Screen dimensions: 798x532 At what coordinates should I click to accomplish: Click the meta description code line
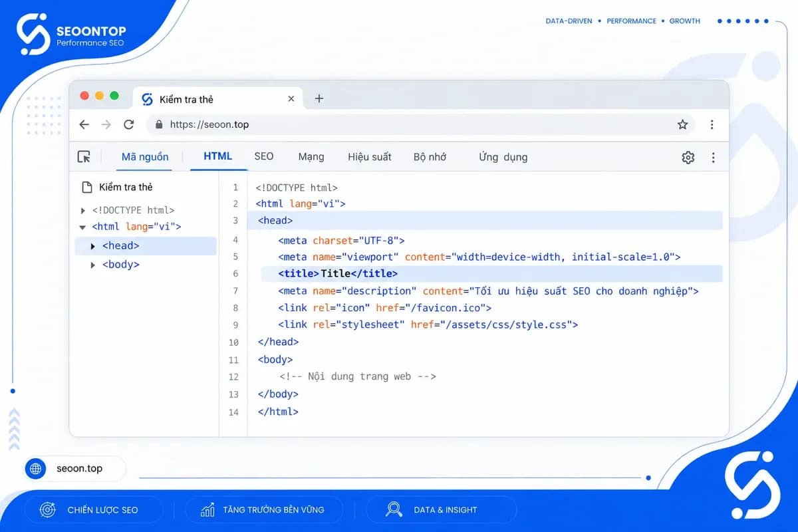[489, 291]
